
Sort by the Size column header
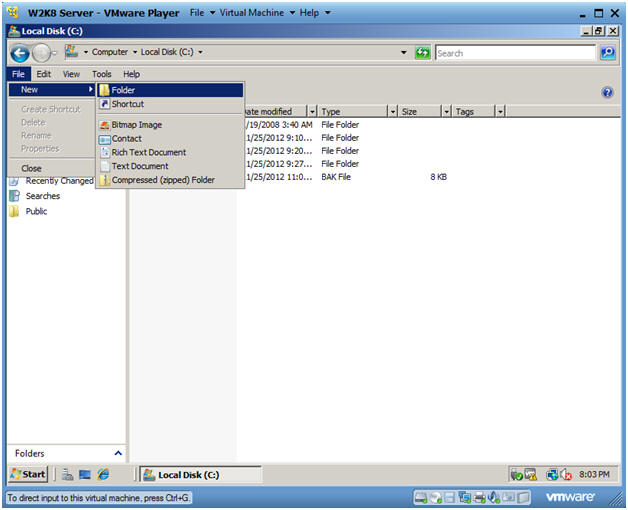420,111
